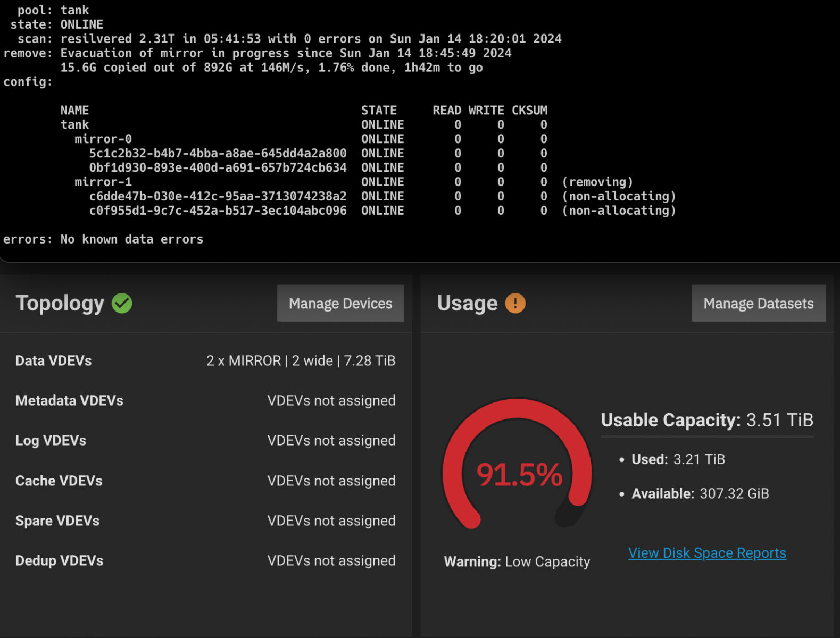Click the Topology card title

[x=60, y=304]
